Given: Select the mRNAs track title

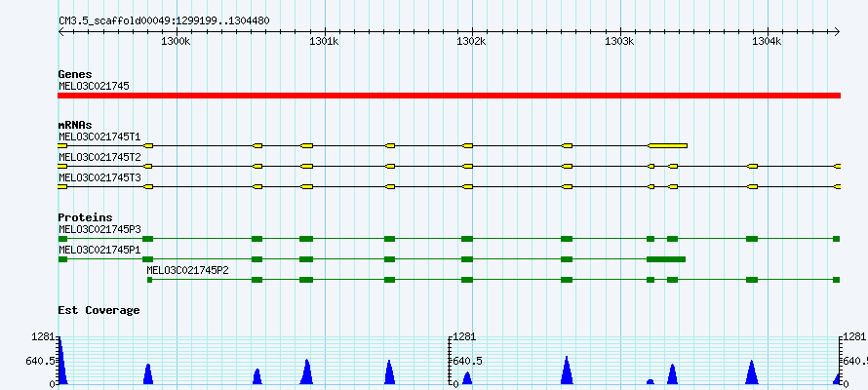Looking at the screenshot, I should click(x=75, y=125).
